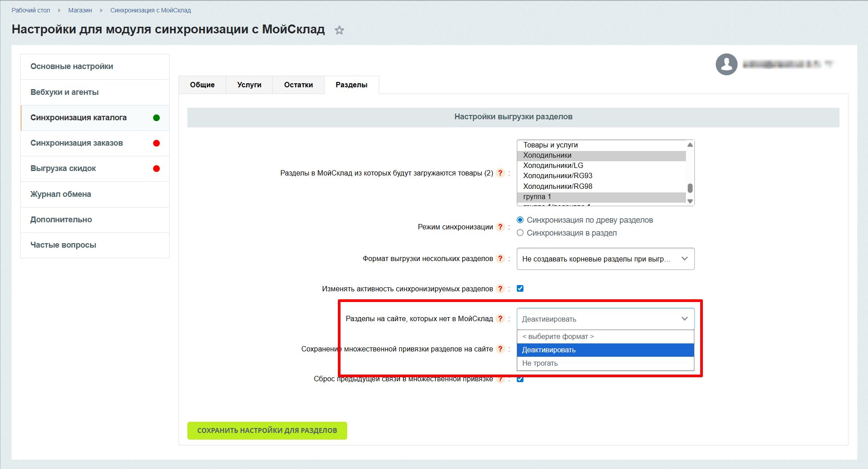Click the sections list scrollbar up arrow

tap(690, 145)
